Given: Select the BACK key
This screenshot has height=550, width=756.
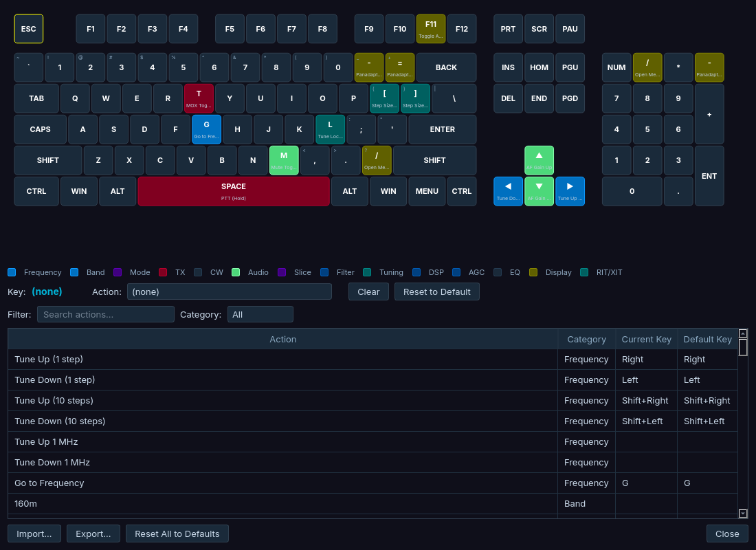Looking at the screenshot, I should pyautogui.click(x=447, y=67).
